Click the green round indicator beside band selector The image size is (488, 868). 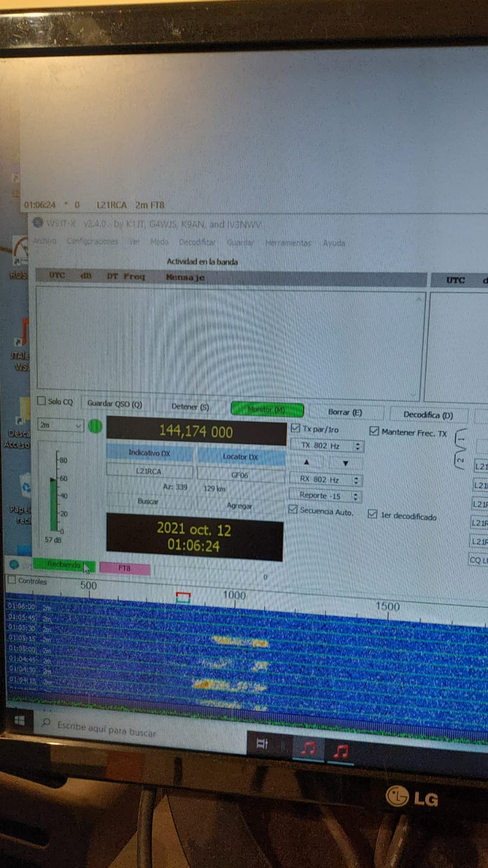(95, 426)
